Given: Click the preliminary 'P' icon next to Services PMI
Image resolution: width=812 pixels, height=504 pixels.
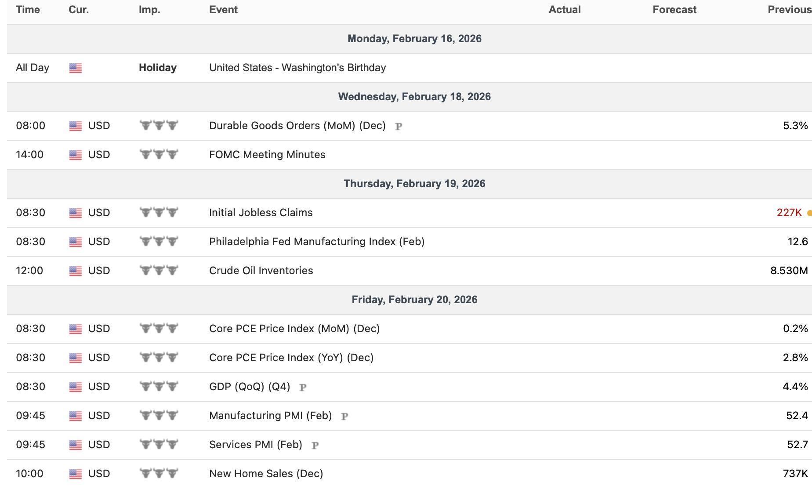Looking at the screenshot, I should 315,446.
